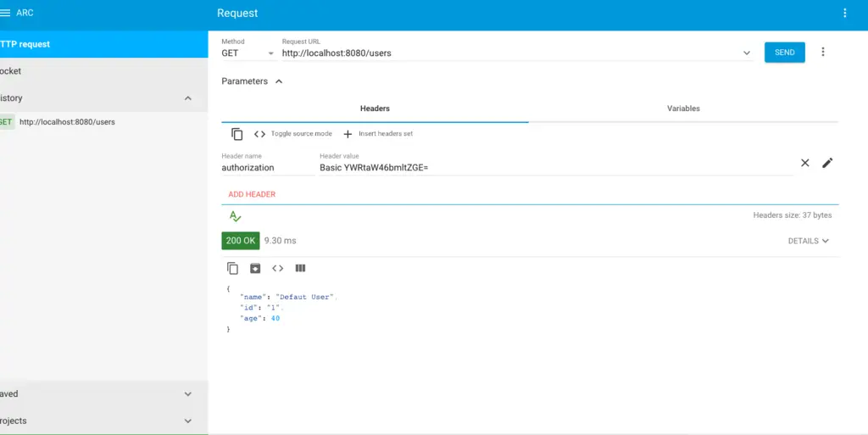Click the "id" key in response

(x=248, y=308)
